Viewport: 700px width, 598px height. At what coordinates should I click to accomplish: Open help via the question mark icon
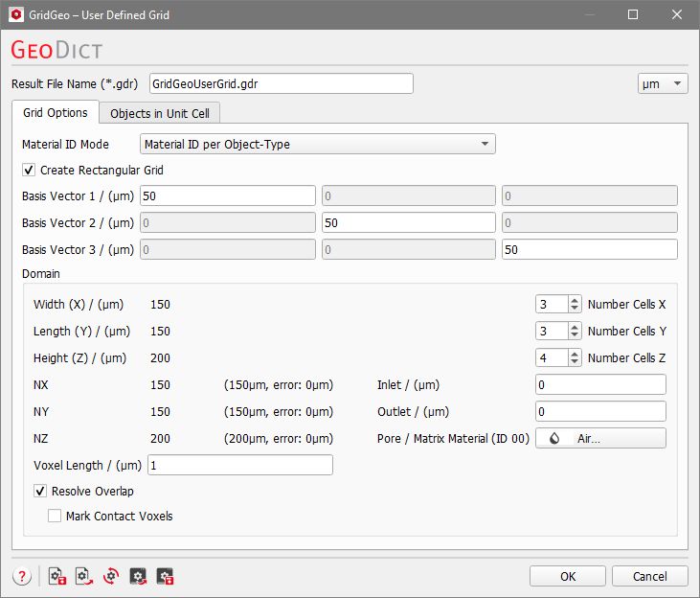22,577
